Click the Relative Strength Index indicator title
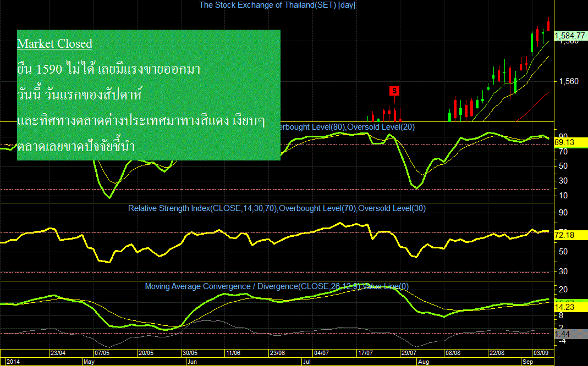This screenshot has height=366, width=588. (x=277, y=208)
